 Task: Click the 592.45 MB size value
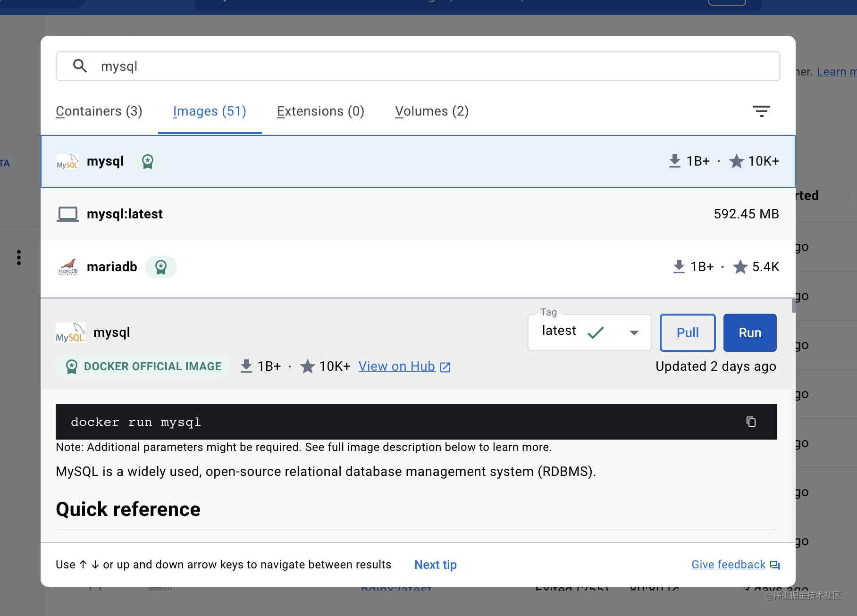coord(746,214)
